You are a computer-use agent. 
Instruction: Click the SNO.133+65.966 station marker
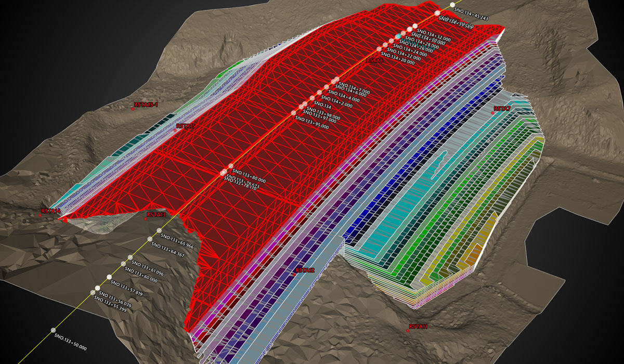click(159, 230)
